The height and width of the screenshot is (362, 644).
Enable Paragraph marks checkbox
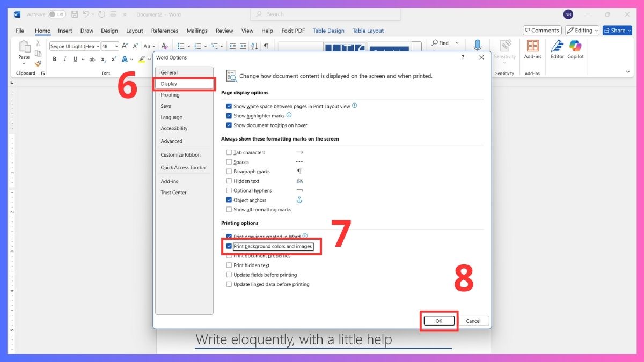pos(229,172)
